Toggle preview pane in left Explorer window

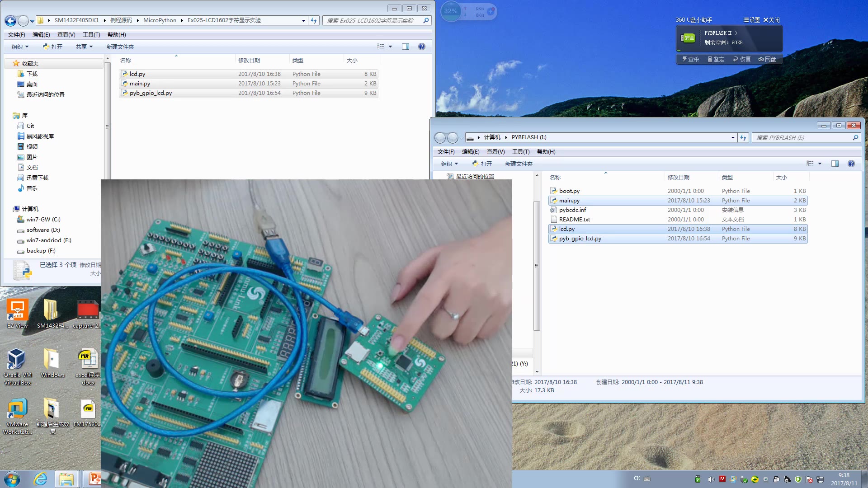[x=405, y=47]
